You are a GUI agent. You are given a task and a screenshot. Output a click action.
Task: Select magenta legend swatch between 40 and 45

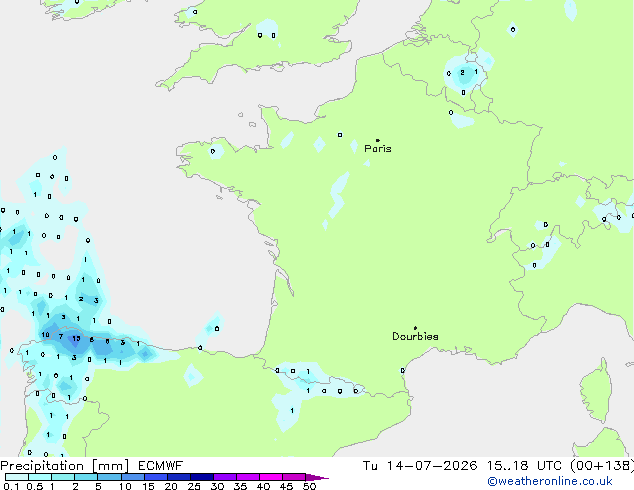271,477
